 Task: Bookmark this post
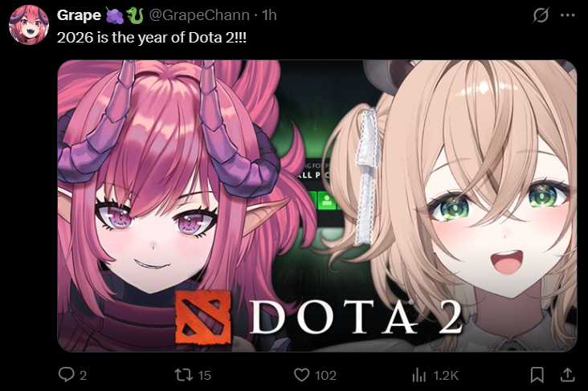point(537,375)
